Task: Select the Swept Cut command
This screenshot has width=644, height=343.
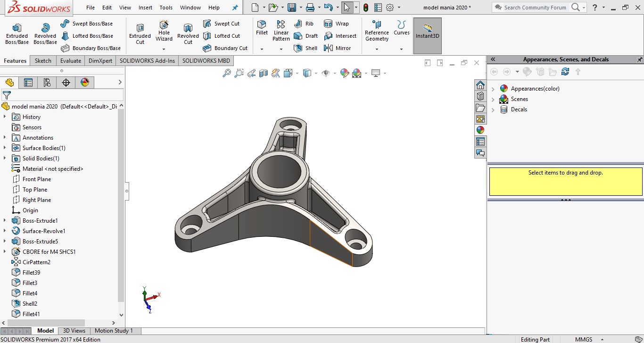Action: 221,24
